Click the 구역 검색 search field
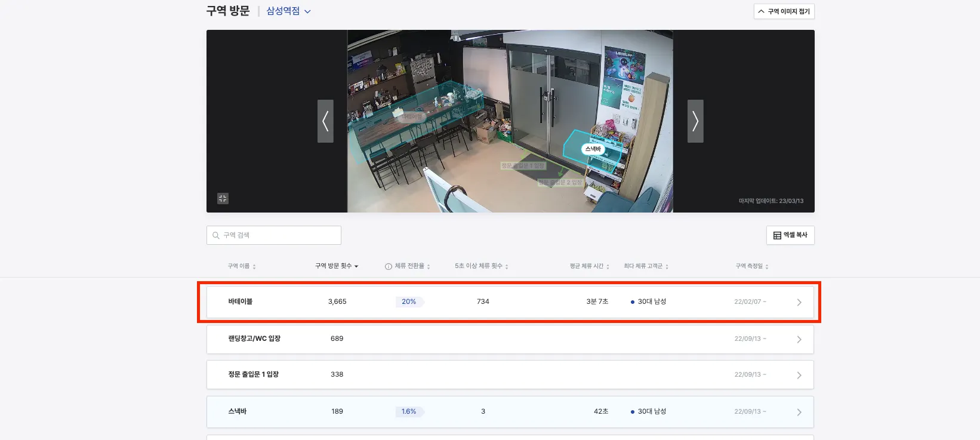Viewport: 980px width, 440px height. coord(274,235)
